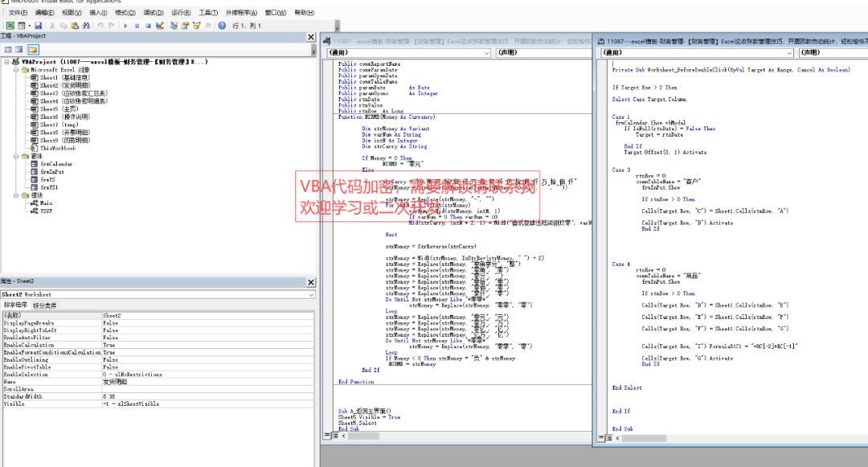Click the Design Mode toolbar icon
Viewport: 868px width, 467px height.
coord(160,26)
